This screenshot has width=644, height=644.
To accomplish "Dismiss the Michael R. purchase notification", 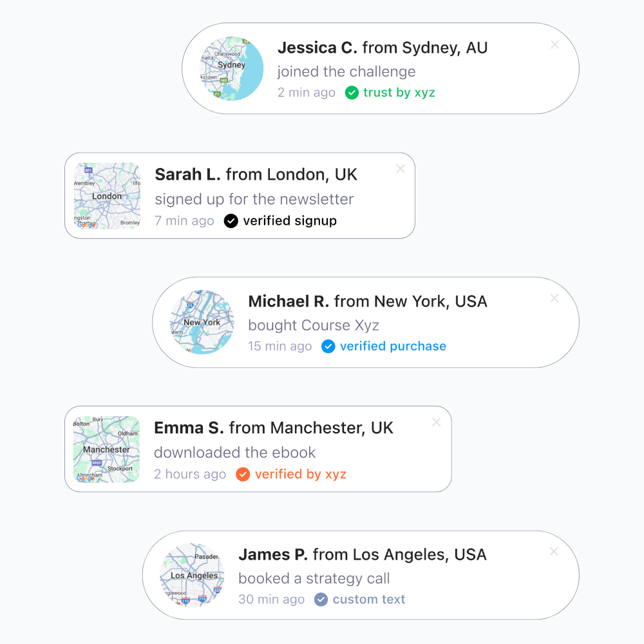I will click(x=554, y=299).
